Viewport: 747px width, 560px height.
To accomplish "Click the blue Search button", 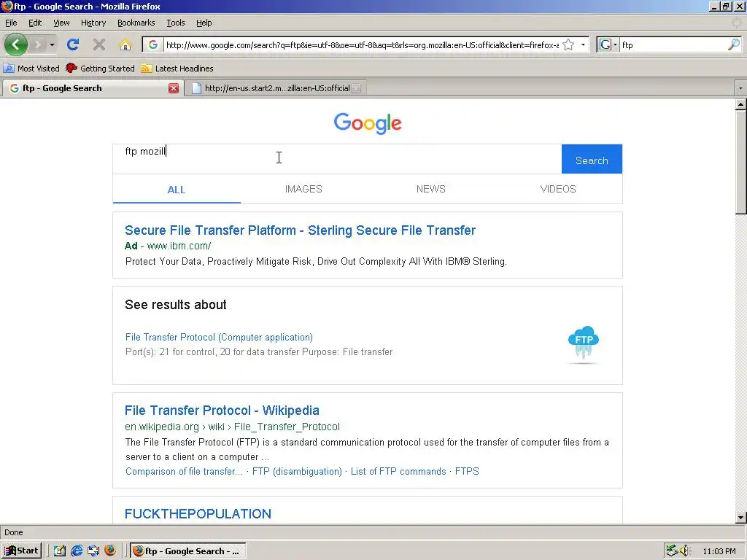I will [592, 159].
